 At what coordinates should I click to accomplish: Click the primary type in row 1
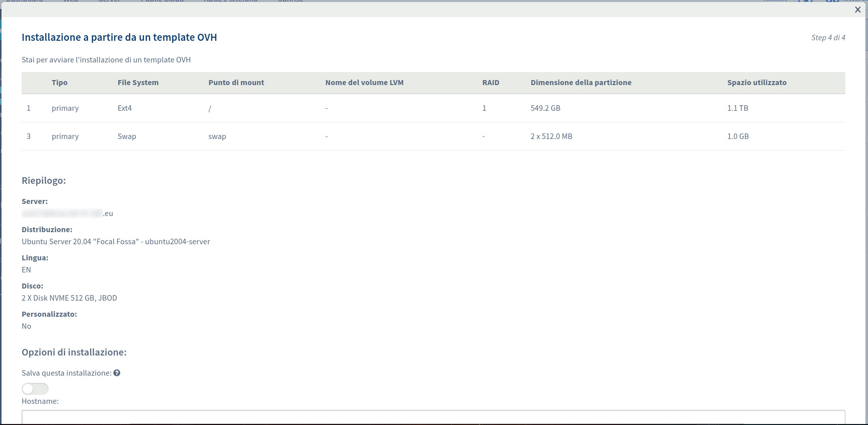point(65,108)
